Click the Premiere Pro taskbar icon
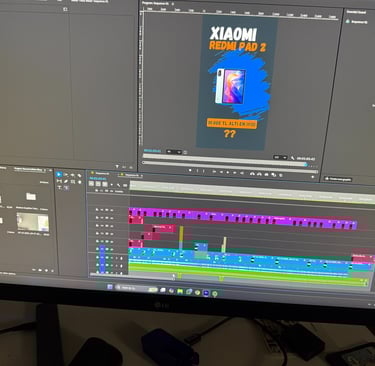The width and height of the screenshot is (375, 366). [x=206, y=293]
